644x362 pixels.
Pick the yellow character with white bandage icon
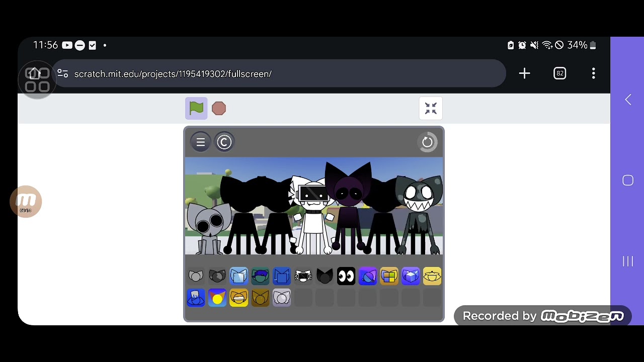tap(238, 298)
